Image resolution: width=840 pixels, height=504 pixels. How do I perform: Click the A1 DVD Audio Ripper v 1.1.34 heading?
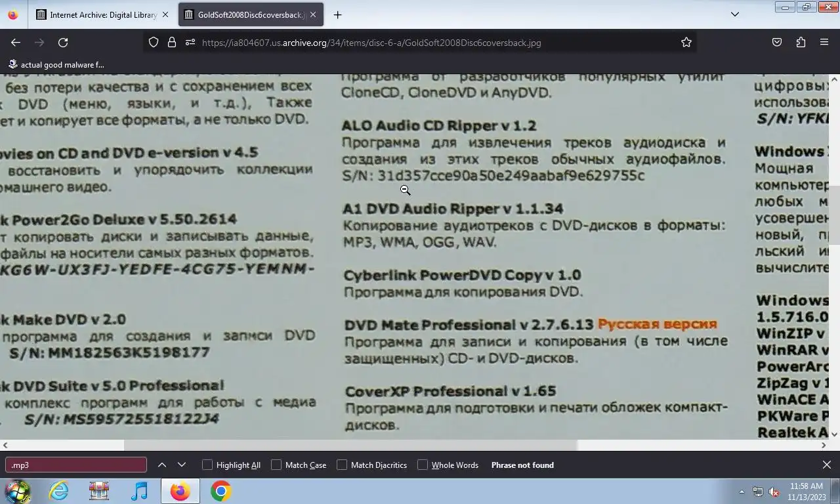(x=452, y=209)
